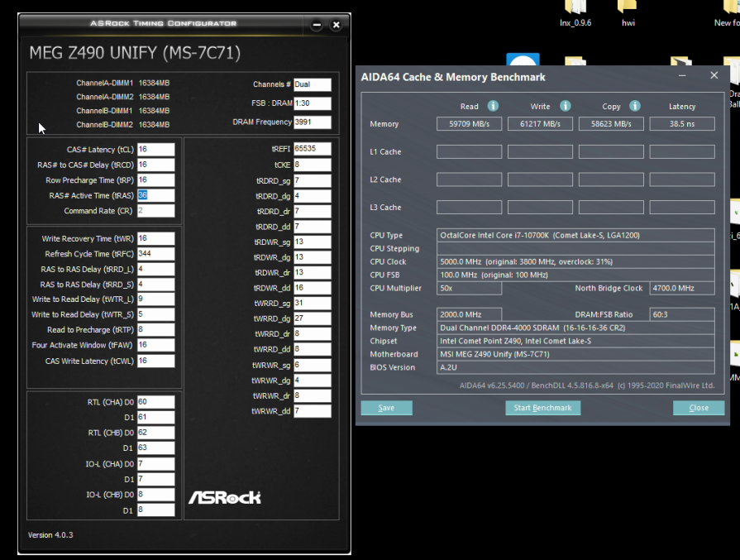This screenshot has height=560, width=740.
Task: Click the RTL (CHB) D0 field
Action: point(155,433)
